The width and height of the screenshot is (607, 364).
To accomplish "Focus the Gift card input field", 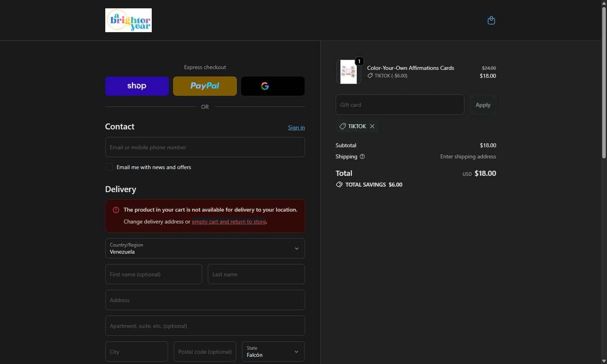I will [x=400, y=105].
